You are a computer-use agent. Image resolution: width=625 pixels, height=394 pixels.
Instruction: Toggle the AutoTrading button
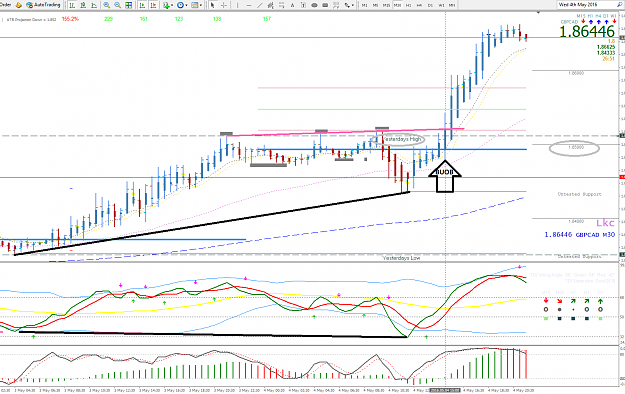point(43,5)
